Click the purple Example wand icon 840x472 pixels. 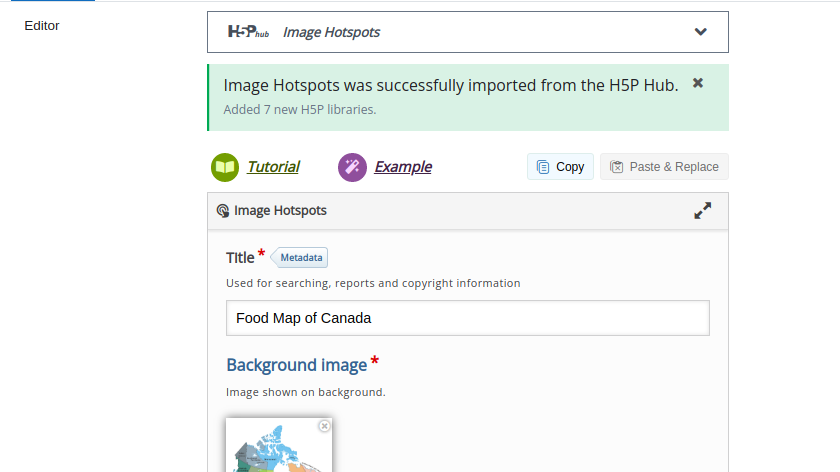[x=352, y=167]
